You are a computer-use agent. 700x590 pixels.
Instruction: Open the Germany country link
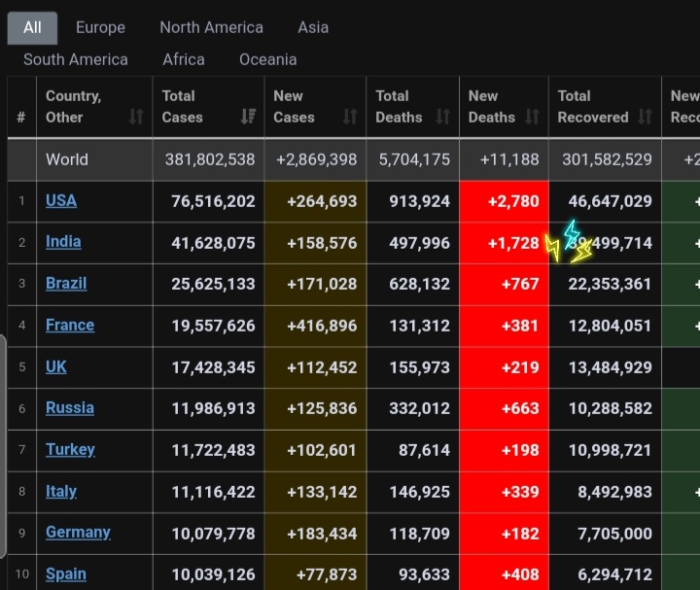78,533
